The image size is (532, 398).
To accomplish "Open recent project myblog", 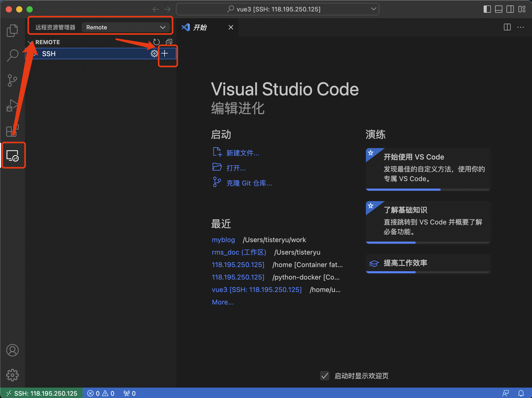I will 223,240.
